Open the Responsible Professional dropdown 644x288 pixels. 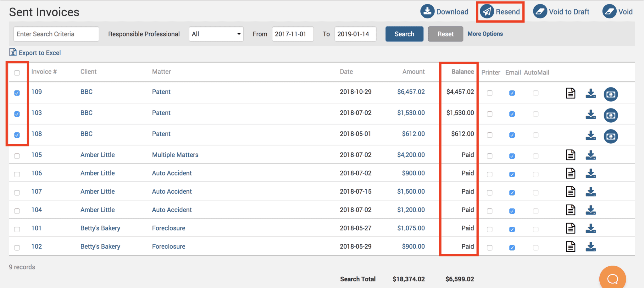(x=216, y=34)
